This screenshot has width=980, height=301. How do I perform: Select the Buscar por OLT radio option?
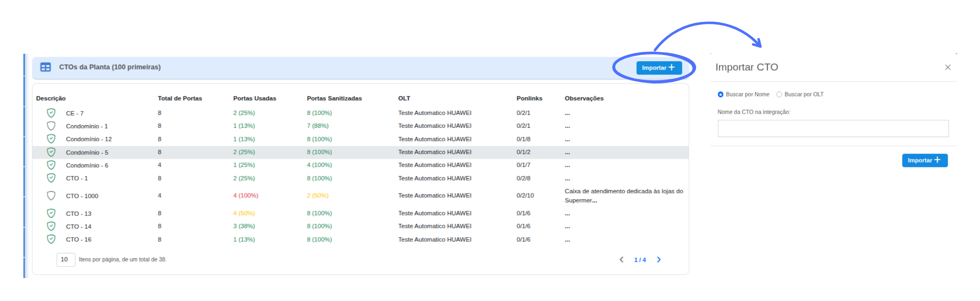tap(779, 94)
